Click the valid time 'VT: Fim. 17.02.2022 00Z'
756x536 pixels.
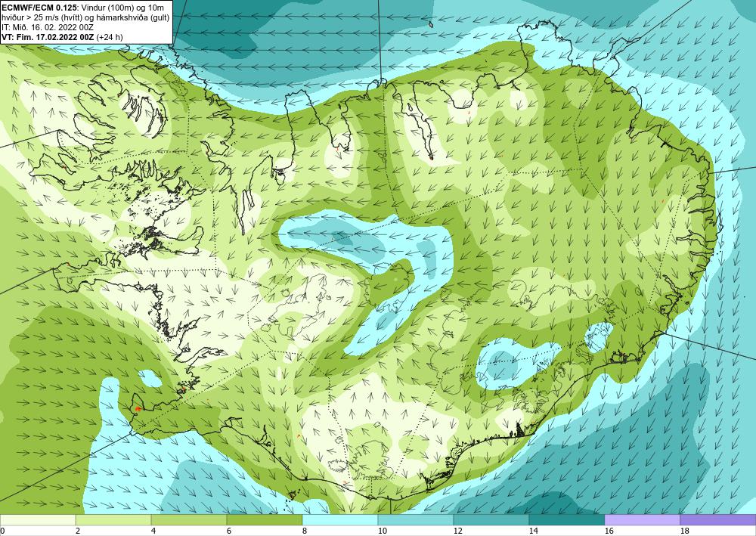tap(48, 37)
